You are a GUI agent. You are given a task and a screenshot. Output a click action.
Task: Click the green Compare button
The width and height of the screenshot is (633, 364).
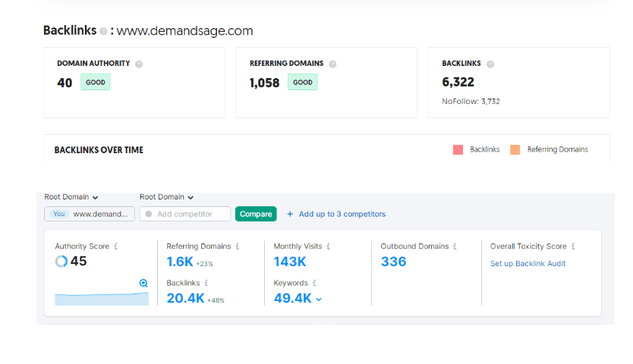[256, 214]
